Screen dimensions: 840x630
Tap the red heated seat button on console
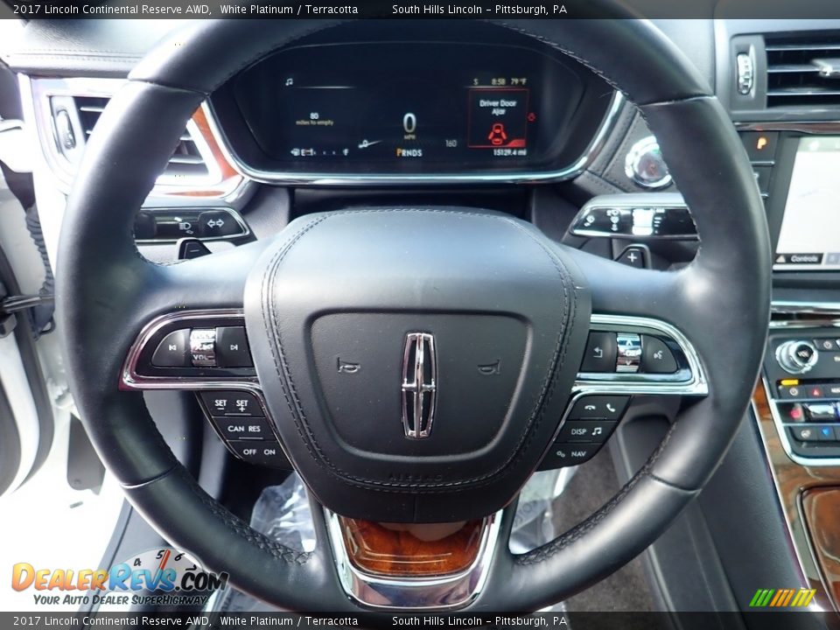[x=795, y=412]
